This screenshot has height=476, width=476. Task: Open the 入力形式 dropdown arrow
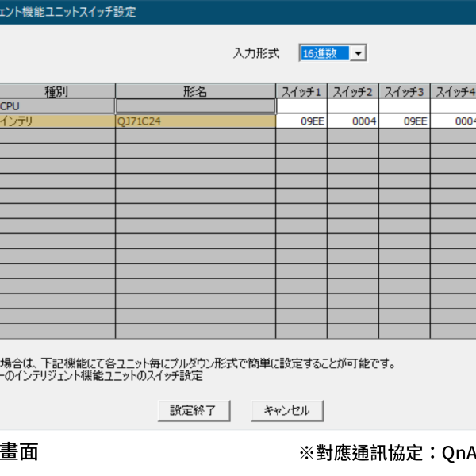[358, 53]
